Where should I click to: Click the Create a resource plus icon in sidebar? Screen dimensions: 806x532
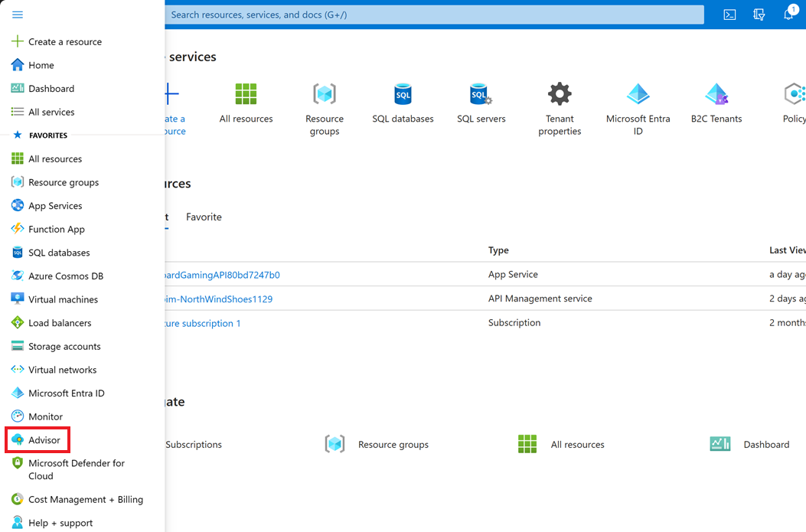(18, 41)
